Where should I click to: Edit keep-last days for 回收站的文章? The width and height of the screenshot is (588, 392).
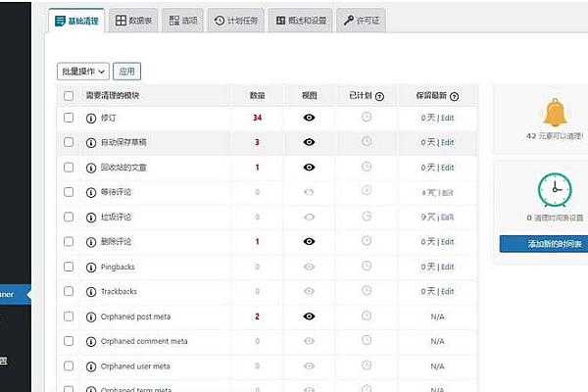tap(448, 168)
